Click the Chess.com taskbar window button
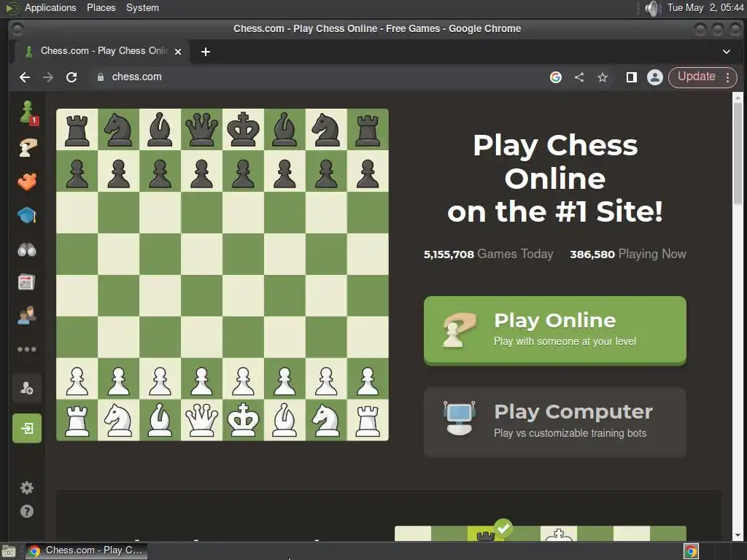This screenshot has height=560, width=747. point(86,551)
